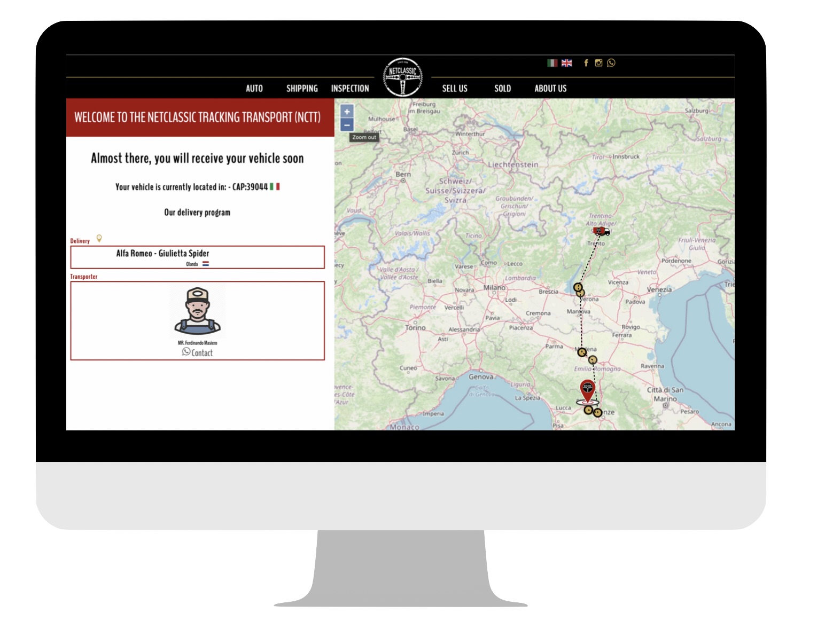Click the yellow Delivery location pin icon

point(99,239)
